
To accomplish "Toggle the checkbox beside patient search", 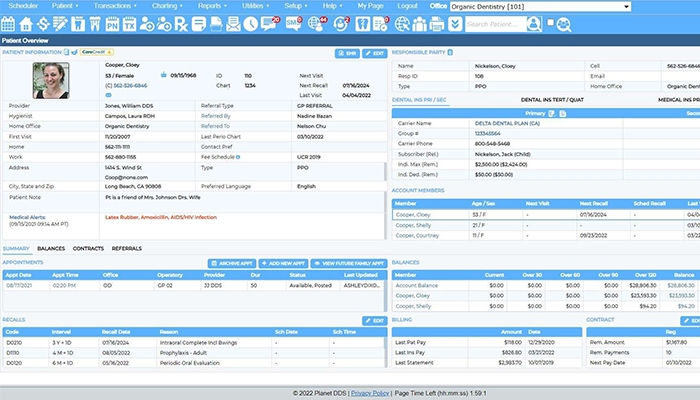I will click(550, 22).
